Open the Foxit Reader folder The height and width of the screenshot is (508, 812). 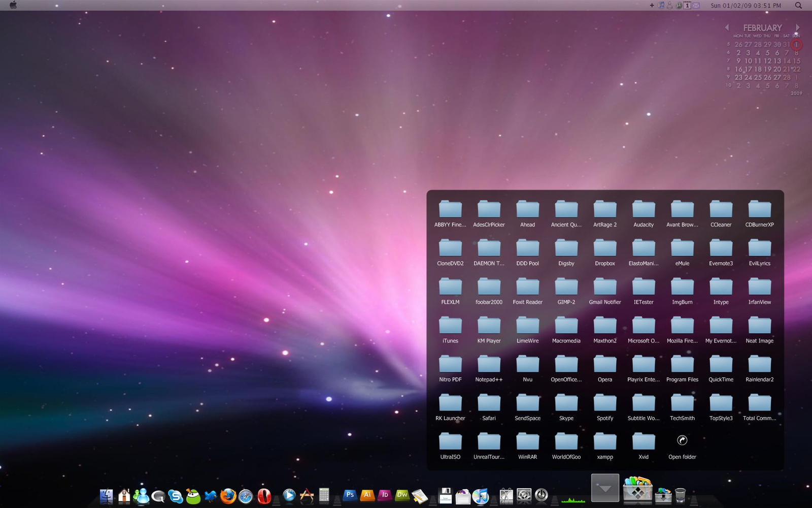point(527,291)
